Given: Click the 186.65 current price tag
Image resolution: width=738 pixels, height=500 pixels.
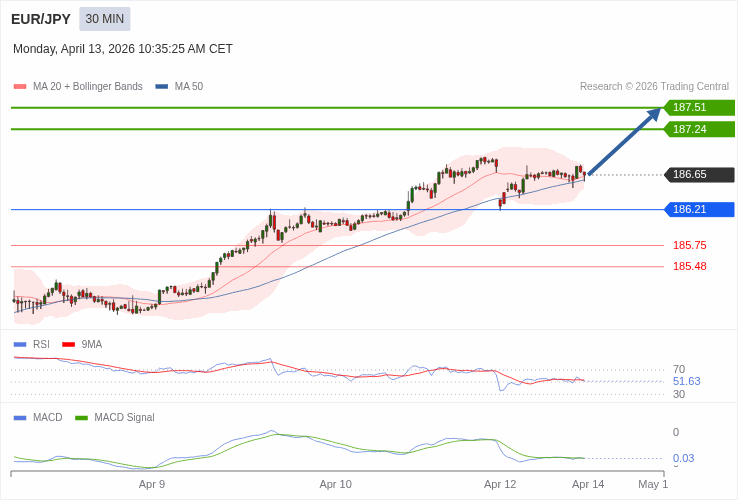Looking at the screenshot, I should pyautogui.click(x=699, y=174).
